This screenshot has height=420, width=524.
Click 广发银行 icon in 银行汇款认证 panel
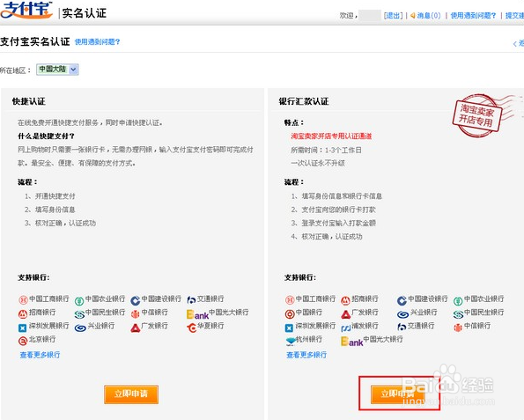pos(345,314)
